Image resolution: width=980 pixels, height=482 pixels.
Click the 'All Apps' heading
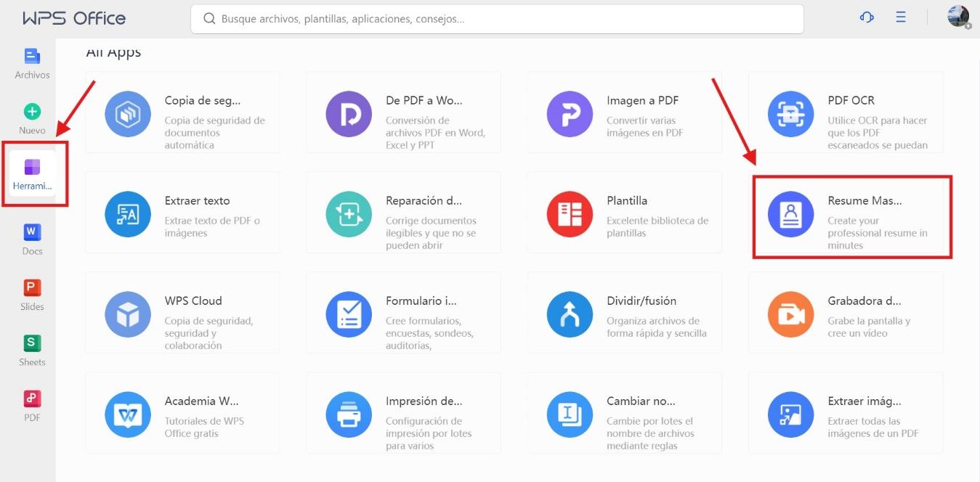pyautogui.click(x=113, y=52)
